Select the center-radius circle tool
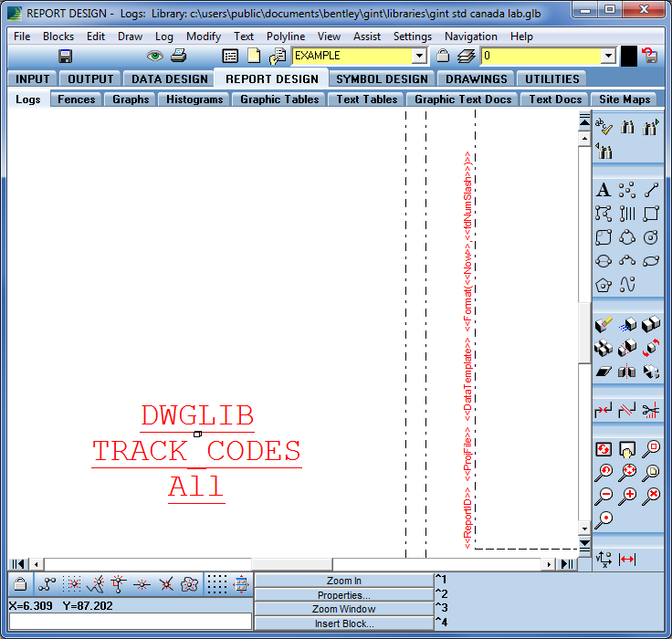Image resolution: width=672 pixels, height=639 pixels. pos(651,237)
